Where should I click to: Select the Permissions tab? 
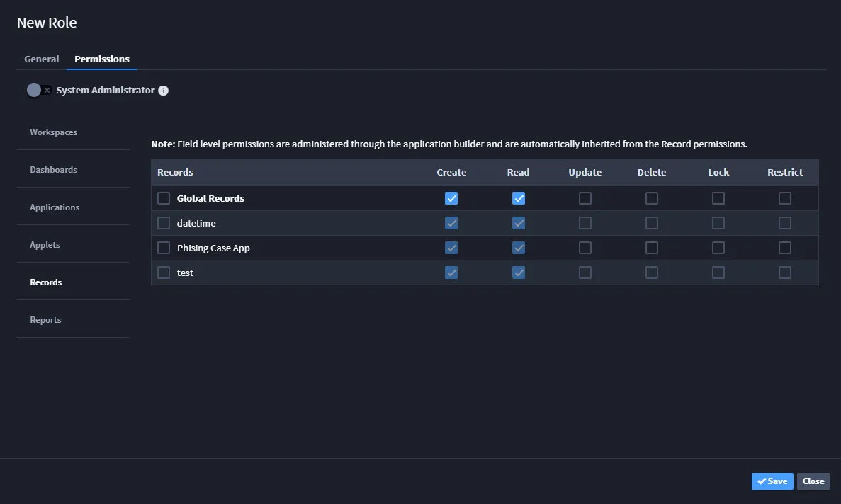[102, 59]
